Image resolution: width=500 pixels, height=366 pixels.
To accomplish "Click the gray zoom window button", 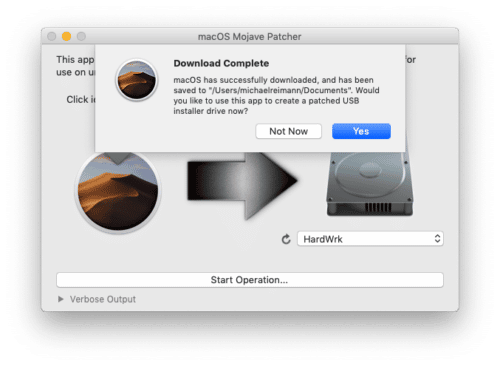I will [81, 36].
